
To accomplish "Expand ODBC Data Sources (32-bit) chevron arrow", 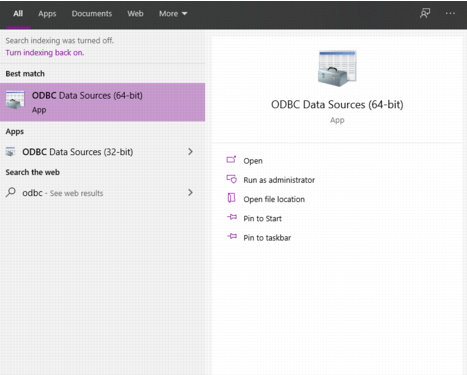I will tap(190, 152).
